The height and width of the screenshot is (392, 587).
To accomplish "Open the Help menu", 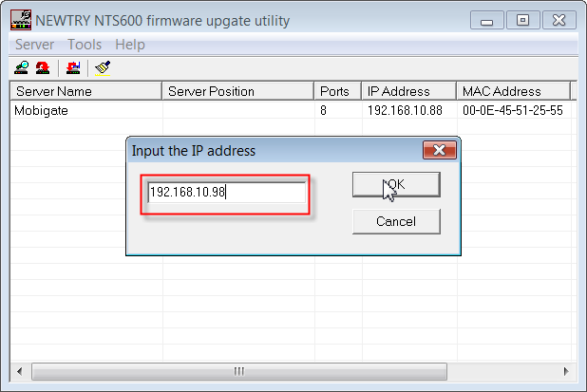I will (130, 45).
